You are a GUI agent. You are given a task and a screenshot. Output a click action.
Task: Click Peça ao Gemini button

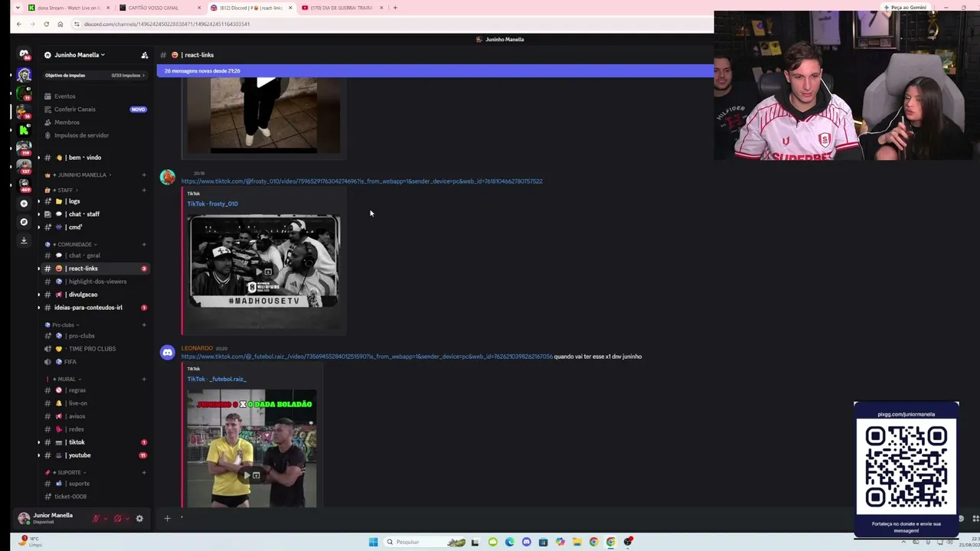click(904, 8)
